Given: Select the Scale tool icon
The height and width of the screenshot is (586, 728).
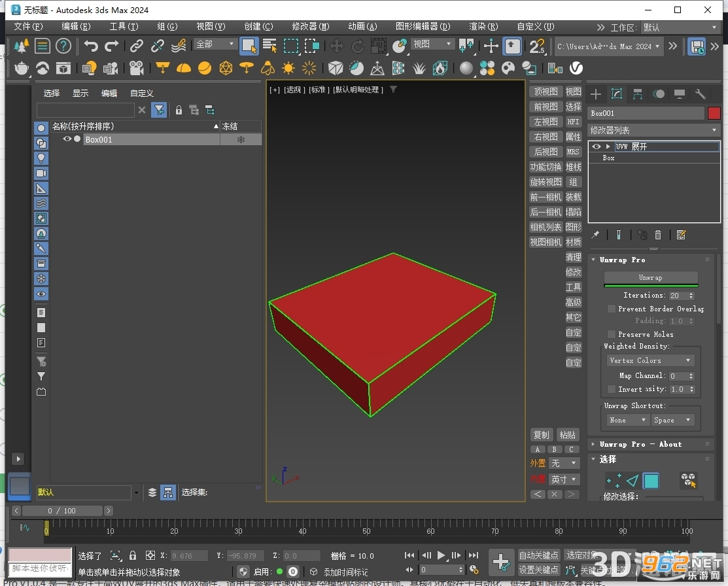Looking at the screenshot, I should click(379, 46).
